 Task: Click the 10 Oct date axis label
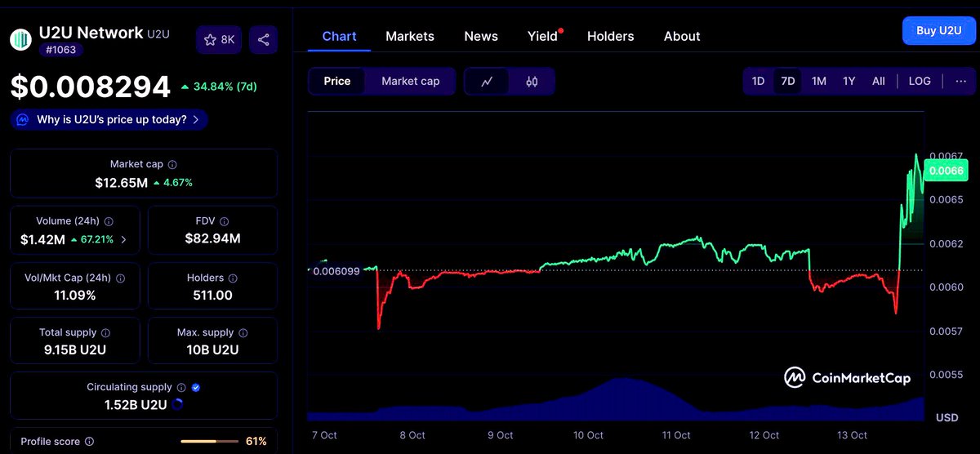tap(588, 435)
